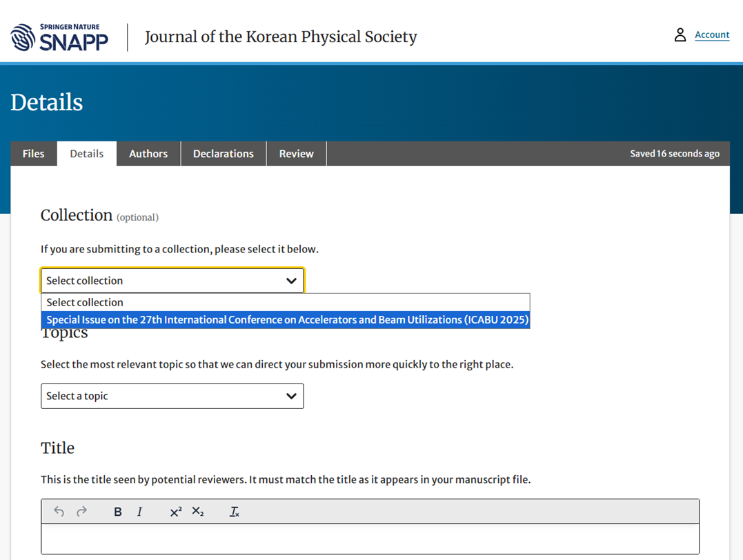Clear text formatting in title editor
This screenshot has width=743, height=560.
click(x=235, y=512)
